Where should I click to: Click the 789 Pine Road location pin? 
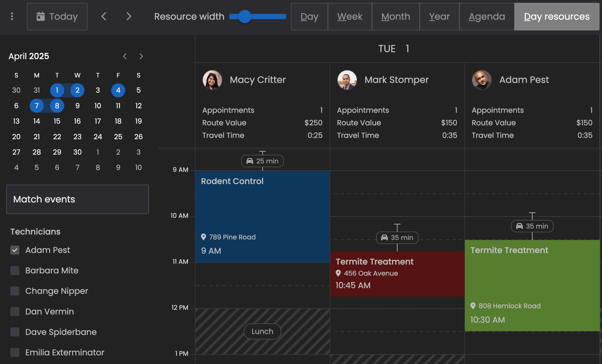203,237
